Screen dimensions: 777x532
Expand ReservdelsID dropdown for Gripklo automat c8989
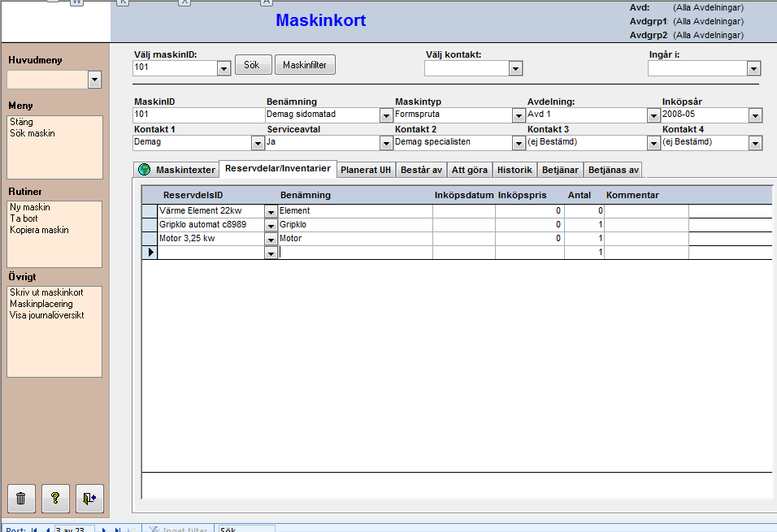[x=271, y=225]
